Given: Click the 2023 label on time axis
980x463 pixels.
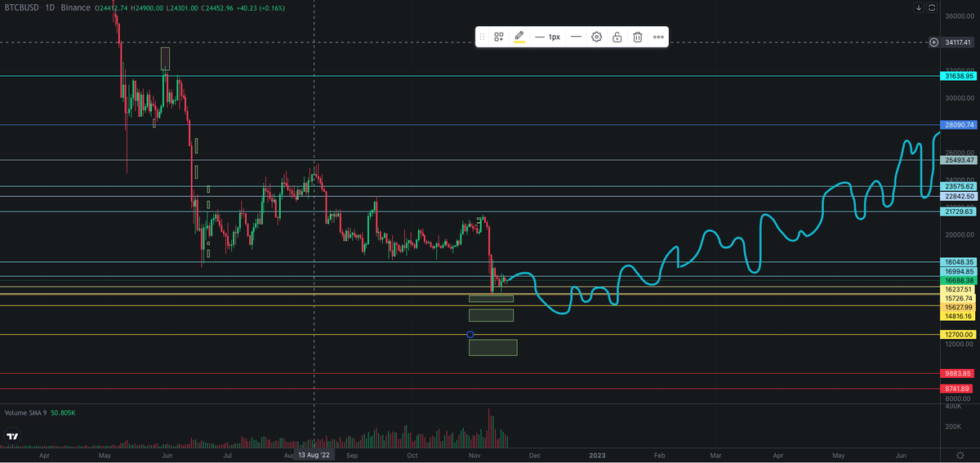Looking at the screenshot, I should [597, 454].
